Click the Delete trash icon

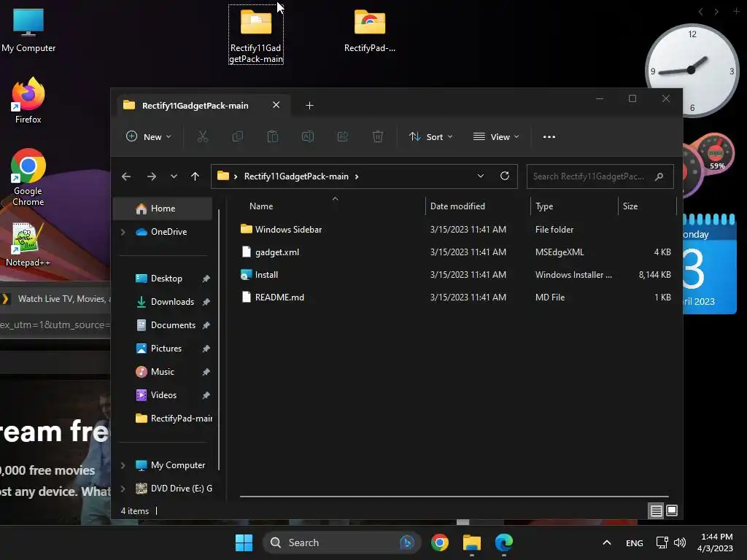point(378,136)
